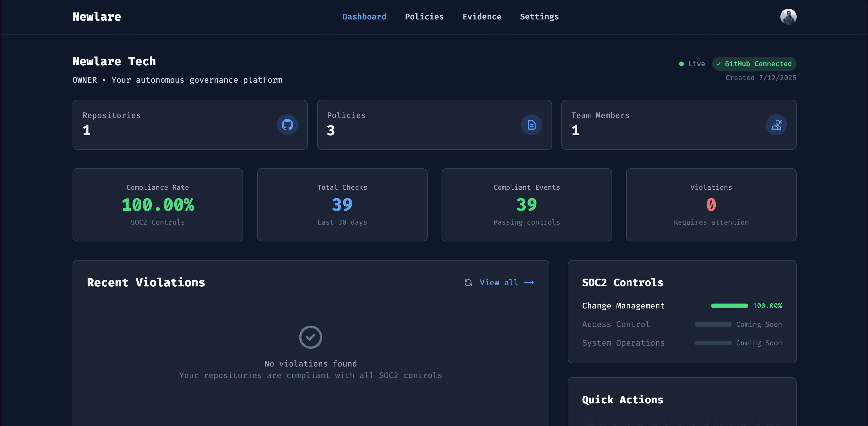Click the Newlare Tech organization heading
868x426 pixels.
click(114, 61)
